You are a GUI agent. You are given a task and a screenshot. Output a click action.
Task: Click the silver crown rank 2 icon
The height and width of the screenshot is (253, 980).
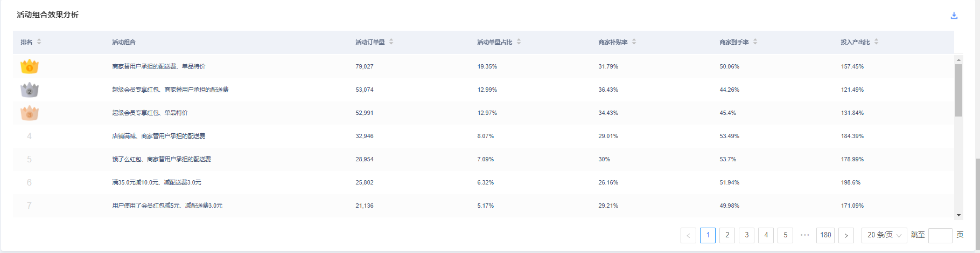coord(30,90)
